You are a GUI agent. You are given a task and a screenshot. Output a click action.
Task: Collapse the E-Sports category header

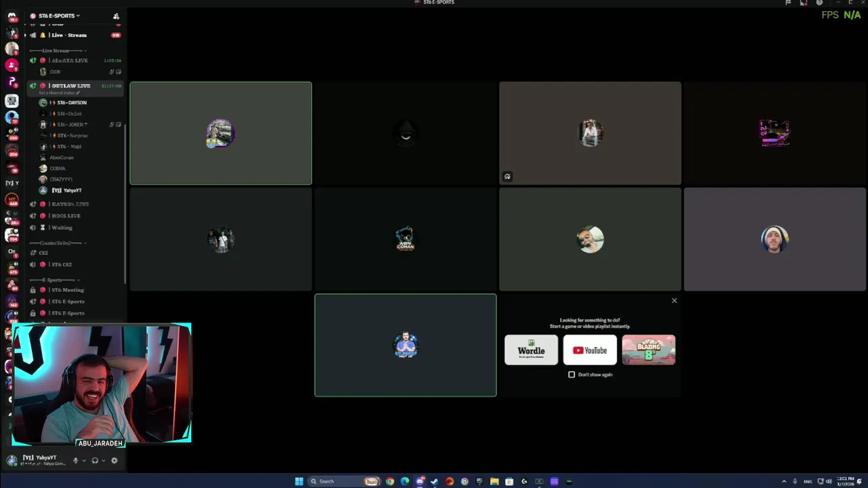tap(54, 280)
